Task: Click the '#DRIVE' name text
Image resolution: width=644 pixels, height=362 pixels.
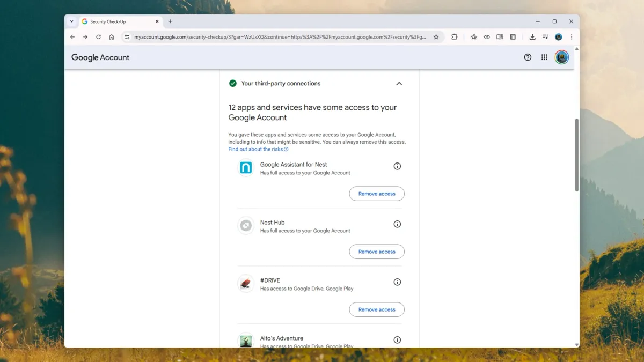Action: 270,280
